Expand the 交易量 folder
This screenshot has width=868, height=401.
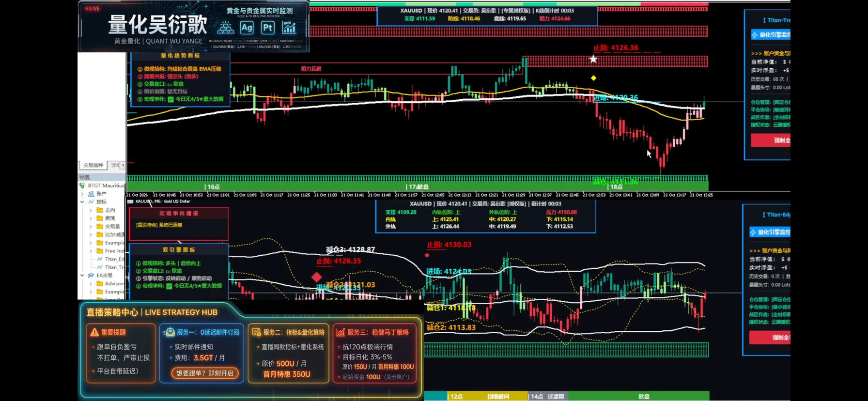[91, 226]
